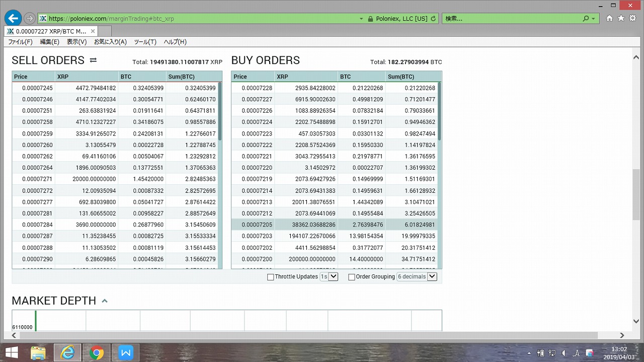Open the お気に入り(A) menu

110,42
